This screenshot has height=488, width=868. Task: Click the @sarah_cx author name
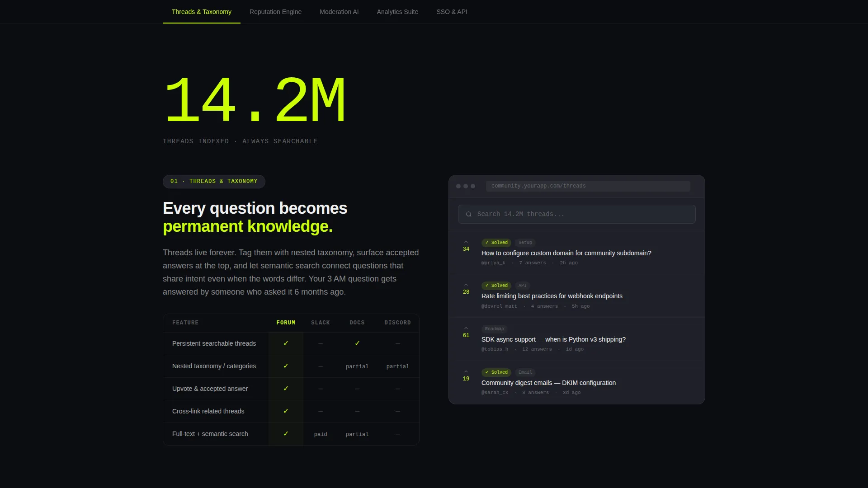(x=495, y=393)
